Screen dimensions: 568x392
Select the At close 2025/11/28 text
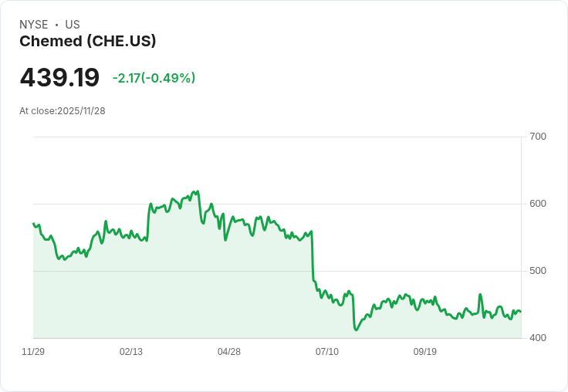point(63,110)
